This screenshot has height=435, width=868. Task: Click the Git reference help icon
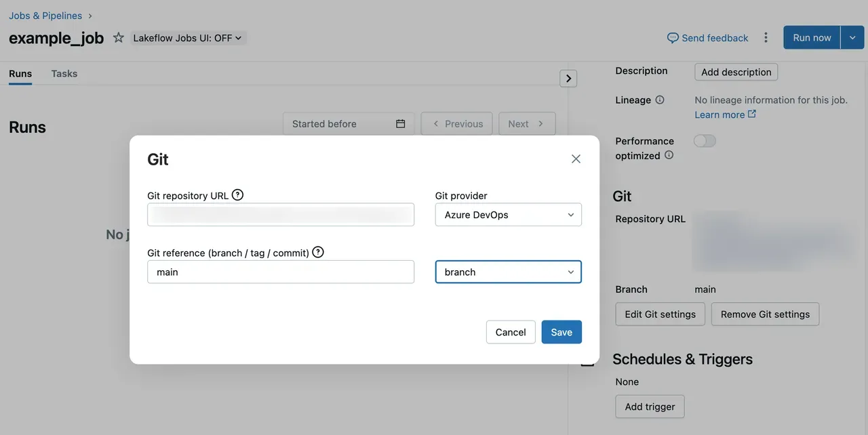pos(318,252)
